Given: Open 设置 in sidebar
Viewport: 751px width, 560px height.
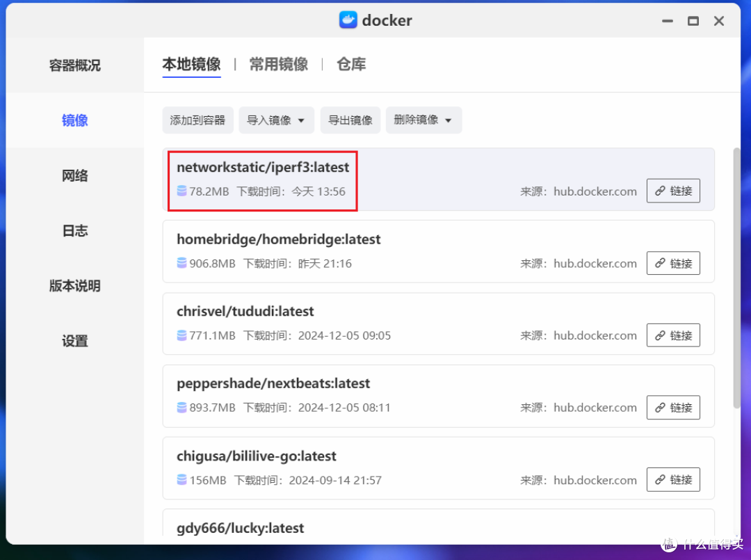Looking at the screenshot, I should 74,341.
